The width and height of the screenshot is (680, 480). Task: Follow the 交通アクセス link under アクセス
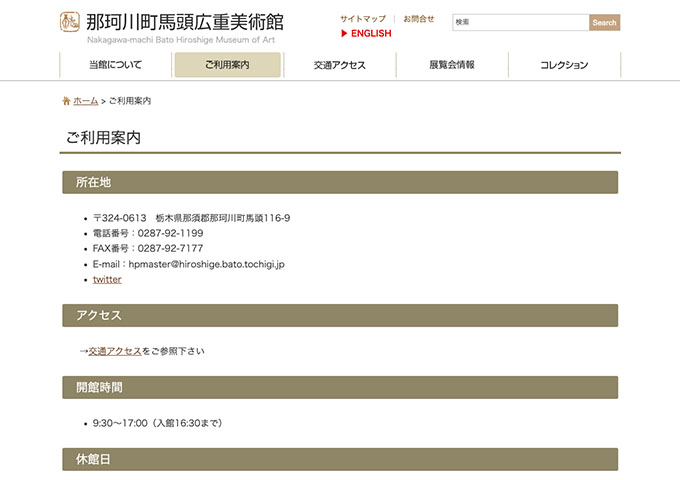coord(115,351)
